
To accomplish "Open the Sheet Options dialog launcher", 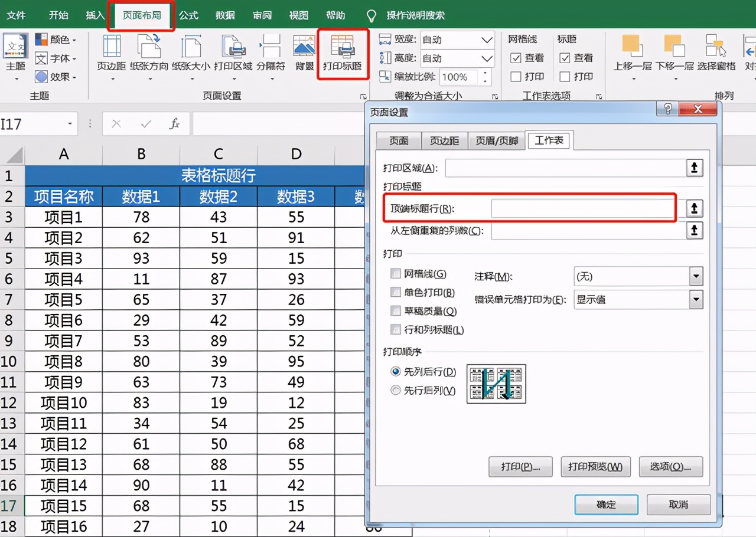I will coord(599,96).
